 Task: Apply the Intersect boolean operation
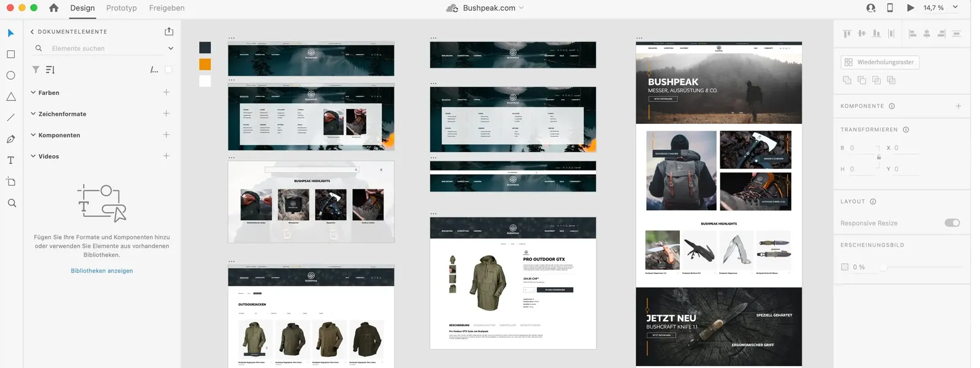[876, 80]
